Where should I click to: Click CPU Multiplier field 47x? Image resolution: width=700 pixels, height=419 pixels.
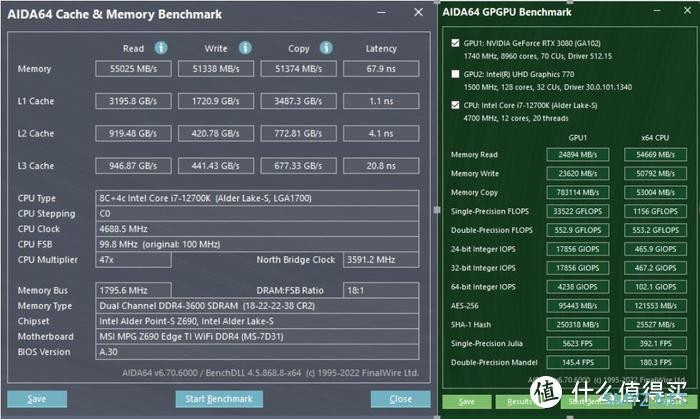click(133, 260)
